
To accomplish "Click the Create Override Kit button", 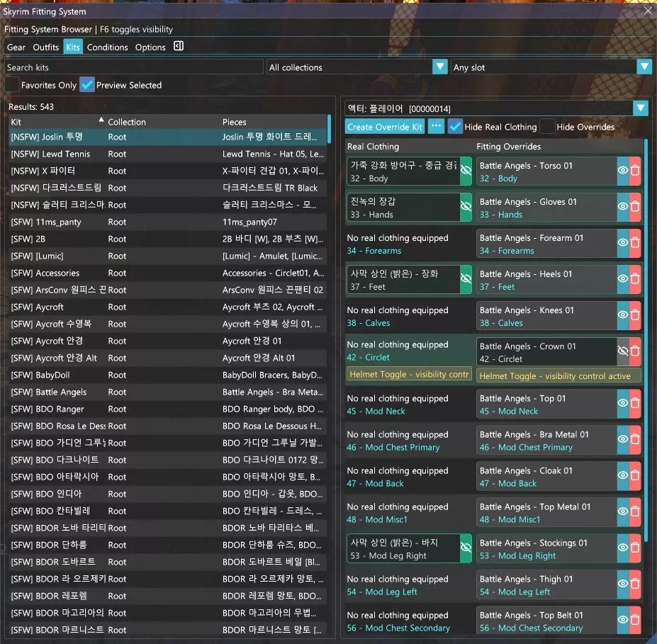I will pos(385,126).
